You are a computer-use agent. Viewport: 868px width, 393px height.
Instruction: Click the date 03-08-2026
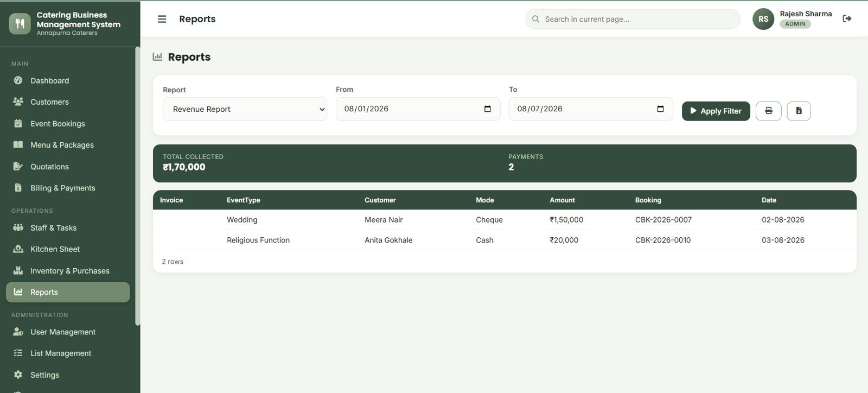[x=783, y=240]
